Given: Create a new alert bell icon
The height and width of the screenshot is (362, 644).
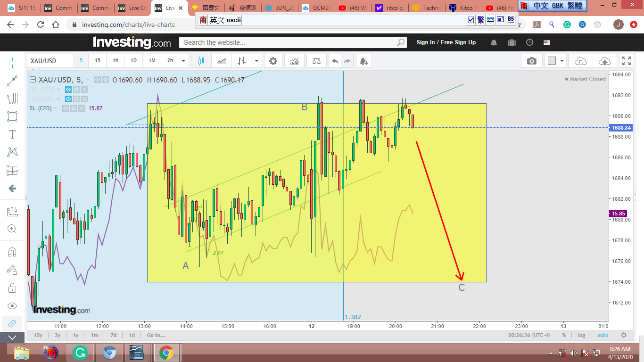Looking at the screenshot, I should [363, 61].
